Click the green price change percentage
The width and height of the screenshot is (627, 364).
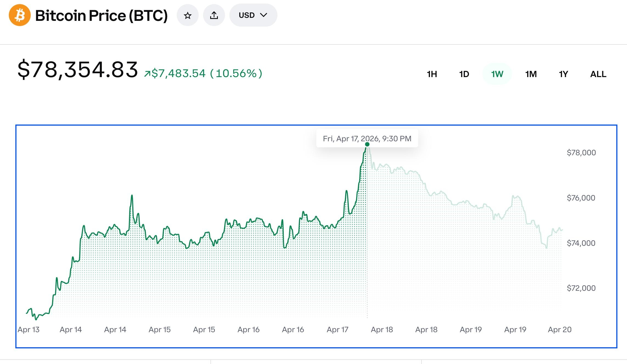point(236,74)
